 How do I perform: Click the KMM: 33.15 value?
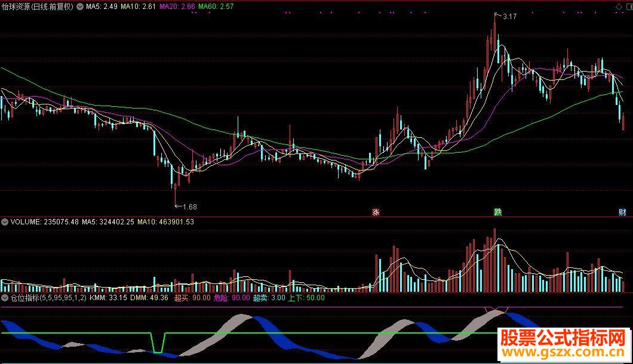(108, 298)
